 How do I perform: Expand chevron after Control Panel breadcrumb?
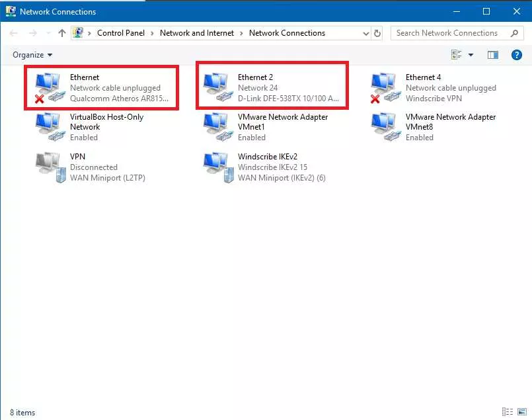152,33
